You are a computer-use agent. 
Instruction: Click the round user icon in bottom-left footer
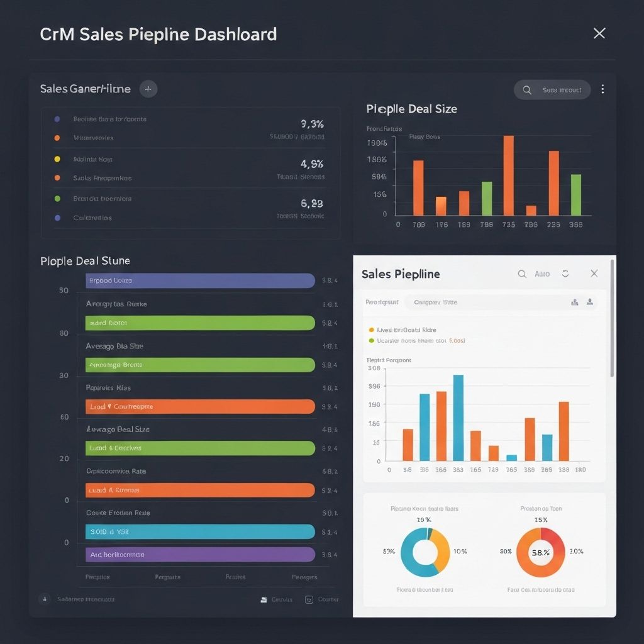click(x=44, y=599)
